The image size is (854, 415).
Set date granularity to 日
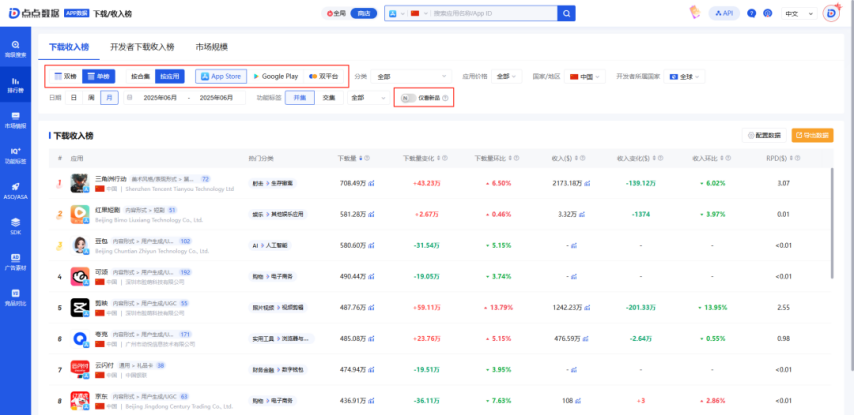click(x=74, y=98)
